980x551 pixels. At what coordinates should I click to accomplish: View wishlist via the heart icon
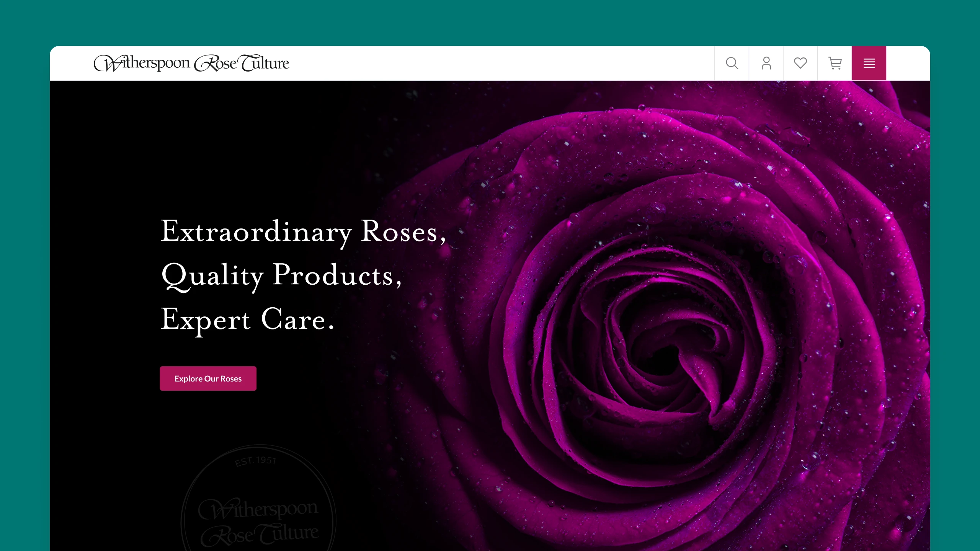(x=800, y=63)
